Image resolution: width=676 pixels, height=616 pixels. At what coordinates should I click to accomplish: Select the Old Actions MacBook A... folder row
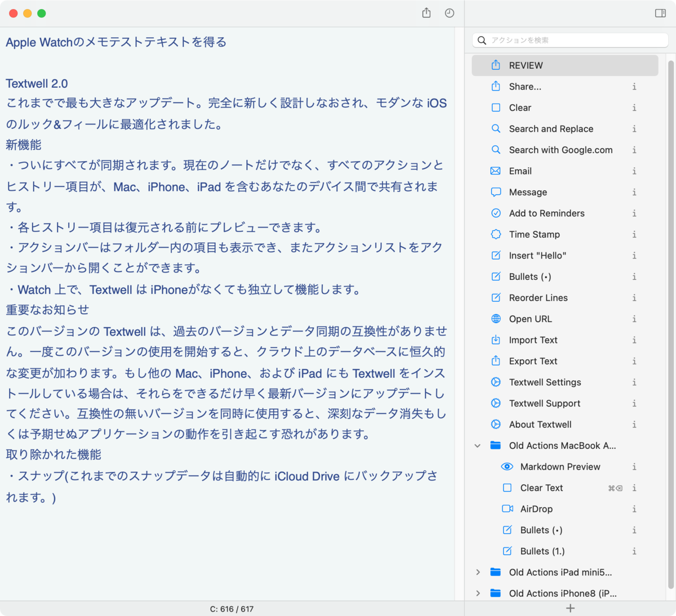tap(565, 445)
